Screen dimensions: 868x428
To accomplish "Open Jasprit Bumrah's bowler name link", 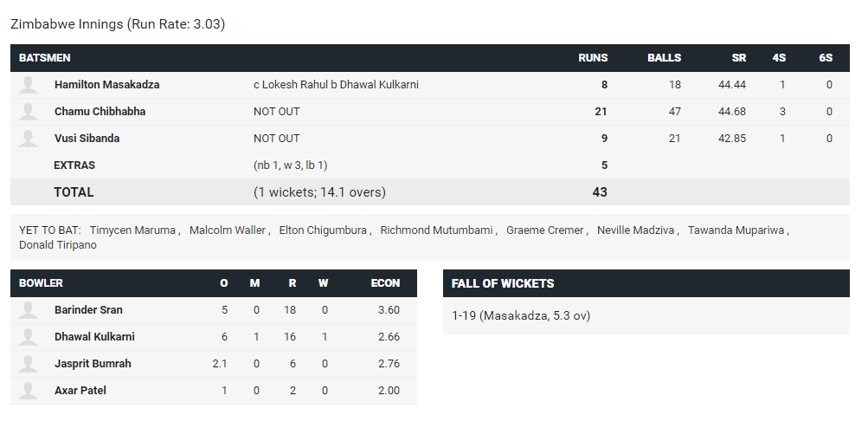I will [93, 364].
